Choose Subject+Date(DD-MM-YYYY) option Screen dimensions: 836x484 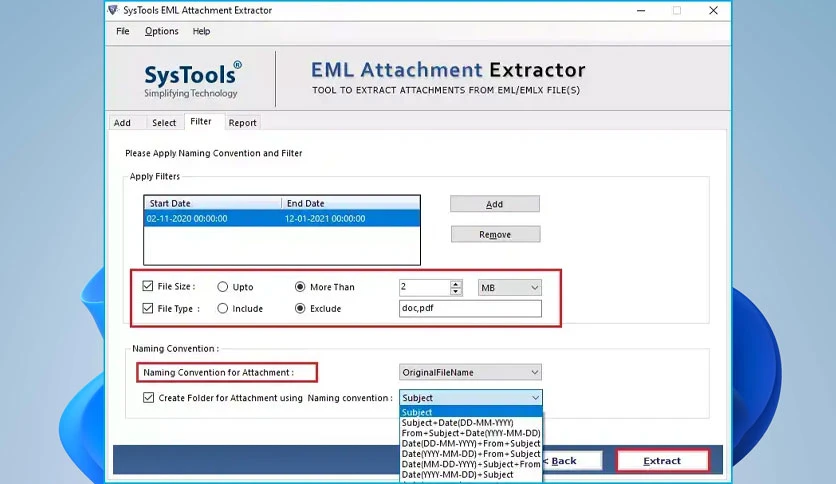click(x=471, y=423)
